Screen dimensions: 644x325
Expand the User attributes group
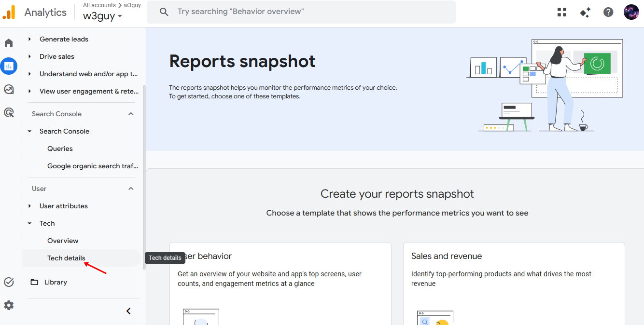click(29, 206)
